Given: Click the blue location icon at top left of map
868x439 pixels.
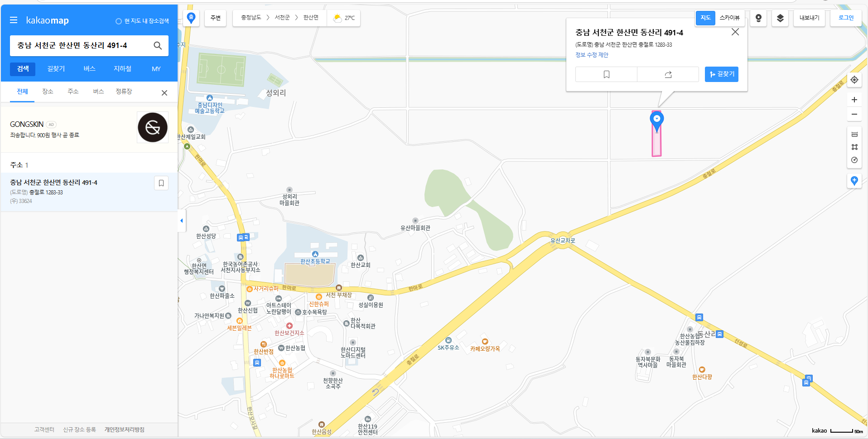Looking at the screenshot, I should click(191, 18).
